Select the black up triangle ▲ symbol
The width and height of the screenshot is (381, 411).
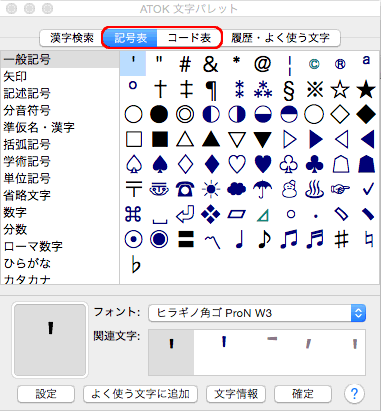(211, 139)
